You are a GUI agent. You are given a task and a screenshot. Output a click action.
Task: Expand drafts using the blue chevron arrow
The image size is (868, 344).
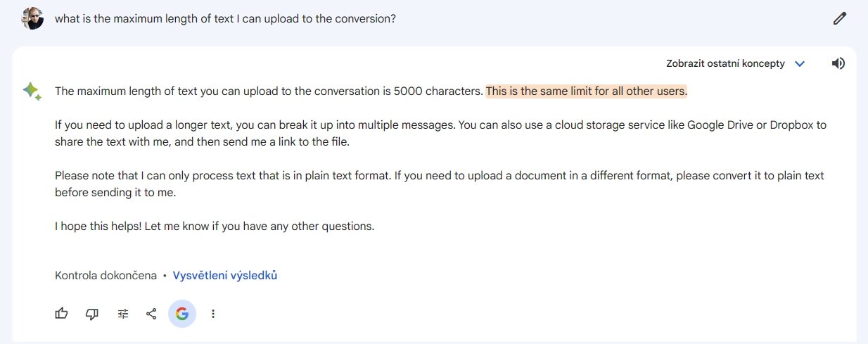[800, 64]
